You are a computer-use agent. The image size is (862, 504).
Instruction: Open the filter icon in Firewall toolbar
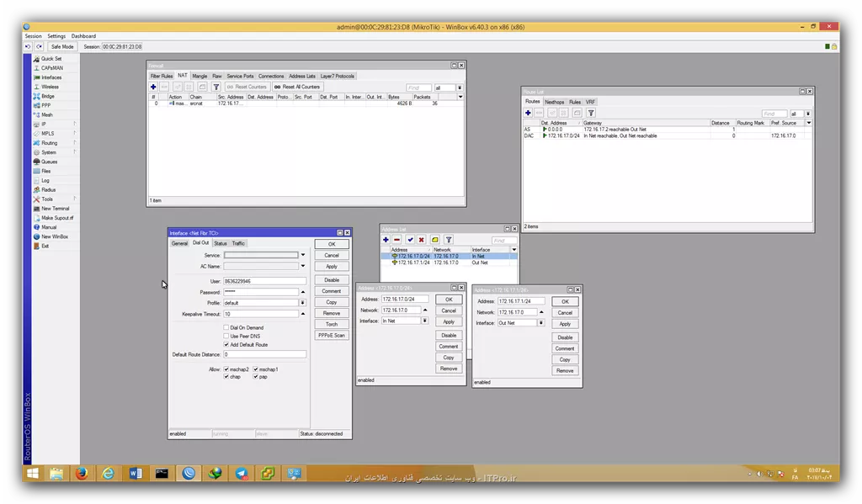[216, 87]
